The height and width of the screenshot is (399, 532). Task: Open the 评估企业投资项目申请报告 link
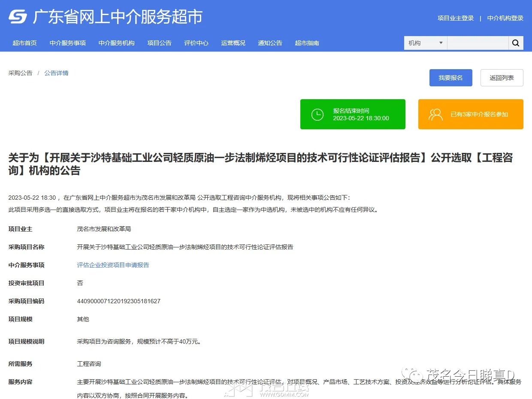[x=113, y=265]
